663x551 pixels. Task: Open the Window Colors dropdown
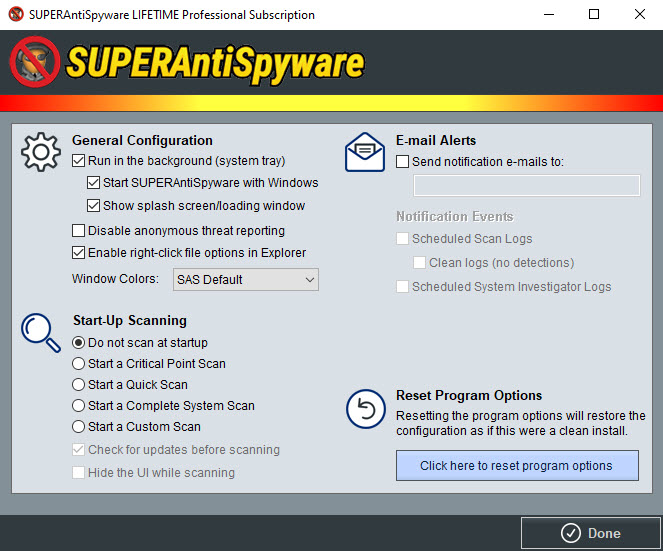(246, 280)
